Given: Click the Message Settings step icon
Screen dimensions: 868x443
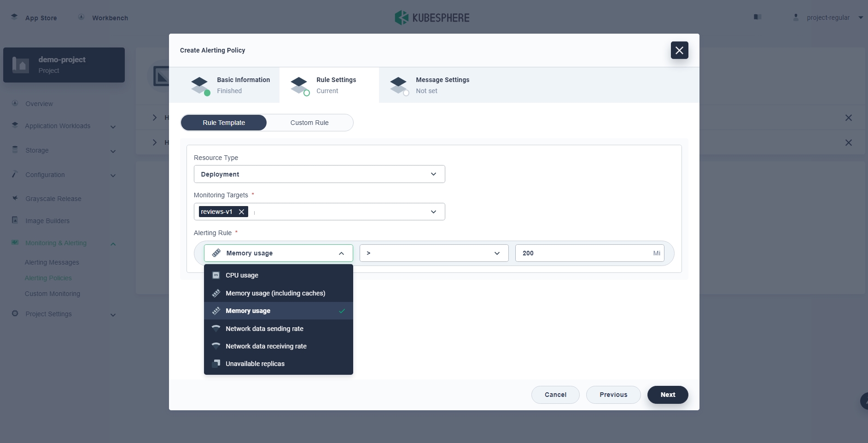Looking at the screenshot, I should 399,85.
